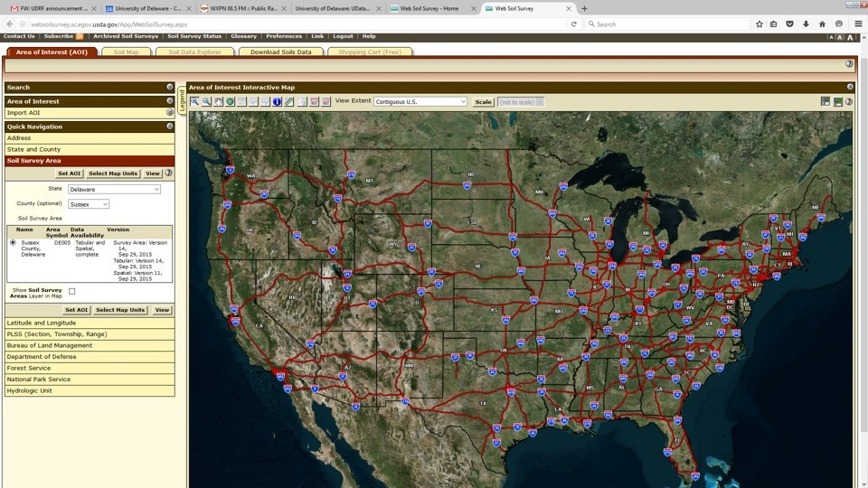Click the blue identify info tool
This screenshot has width=868, height=488.
pyautogui.click(x=277, y=102)
